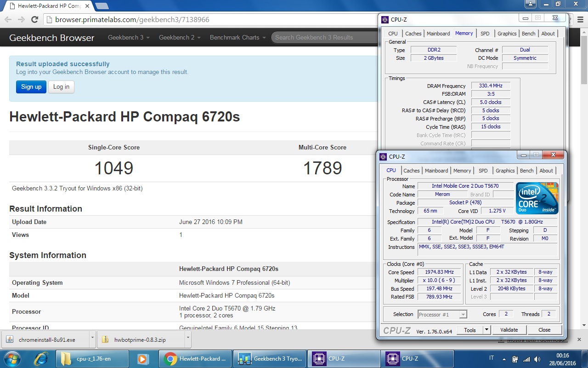The height and width of the screenshot is (368, 588).
Task: Expand the Benchmark Charts dropdown
Action: click(237, 37)
